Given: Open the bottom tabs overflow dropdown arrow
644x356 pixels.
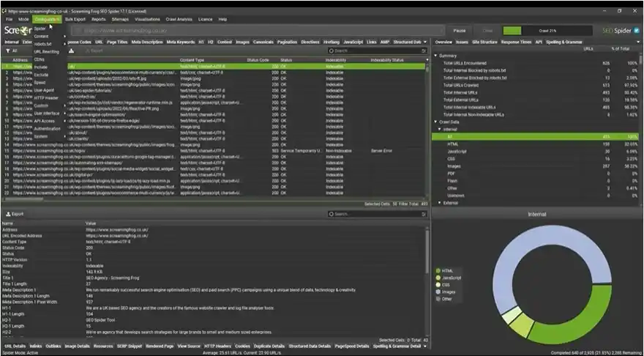Looking at the screenshot, I should (425, 346).
